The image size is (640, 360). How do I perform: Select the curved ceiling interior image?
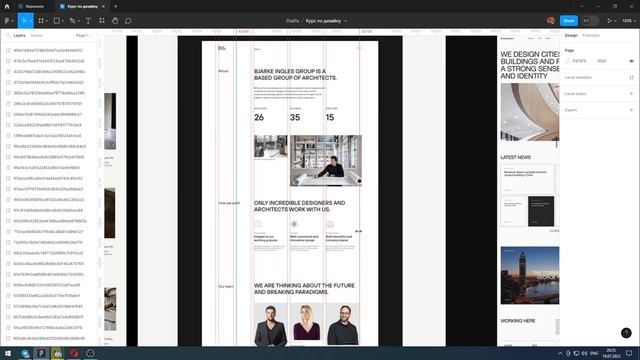(x=530, y=112)
